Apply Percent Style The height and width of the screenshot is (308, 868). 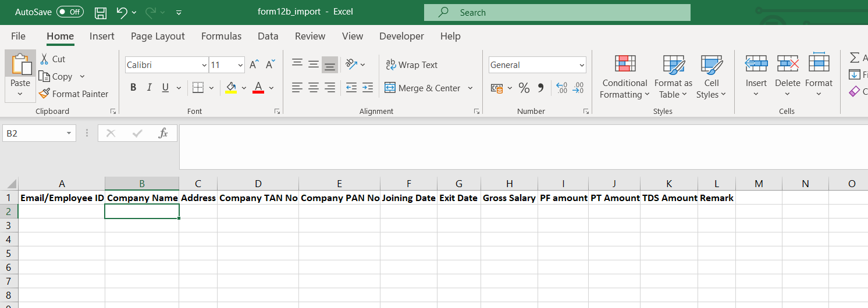524,88
